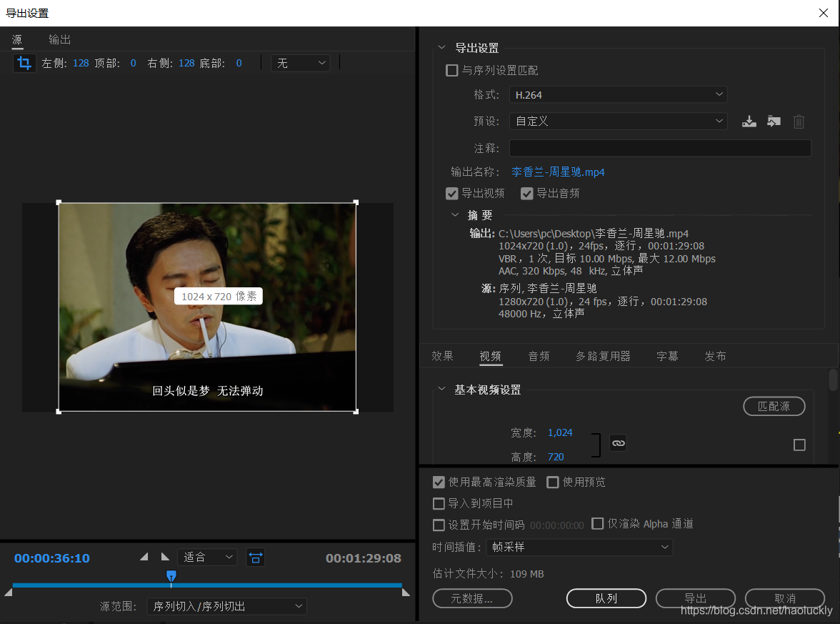This screenshot has height=624, width=840.
Task: Open the 多路复用器 tab
Action: (603, 356)
